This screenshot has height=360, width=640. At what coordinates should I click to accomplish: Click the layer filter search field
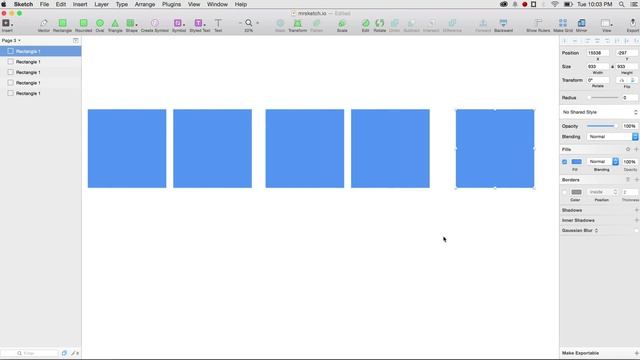point(30,353)
